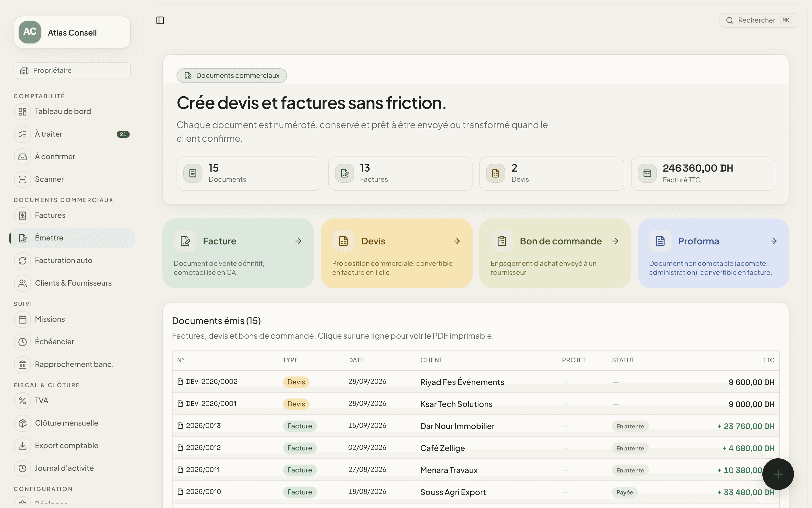Click the 246 360,00 DH Facturé TTC card
This screenshot has width=812, height=508.
click(x=703, y=174)
